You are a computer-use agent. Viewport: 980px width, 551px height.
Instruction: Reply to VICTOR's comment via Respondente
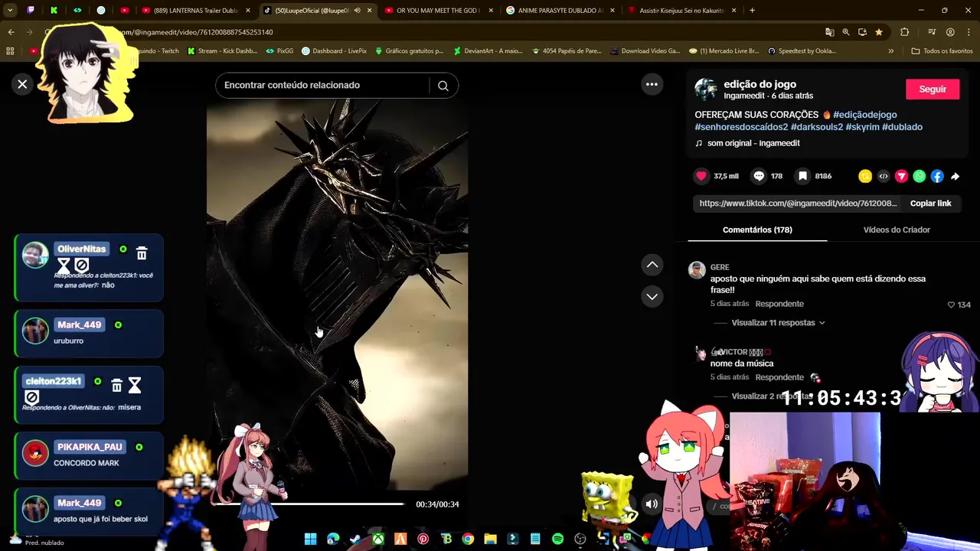tap(779, 377)
